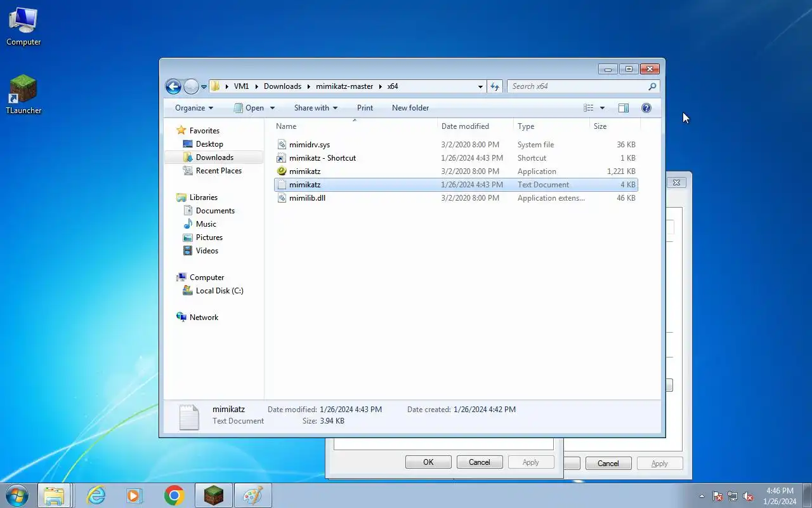
Task: Click the volume speaker tray icon
Action: point(748,497)
